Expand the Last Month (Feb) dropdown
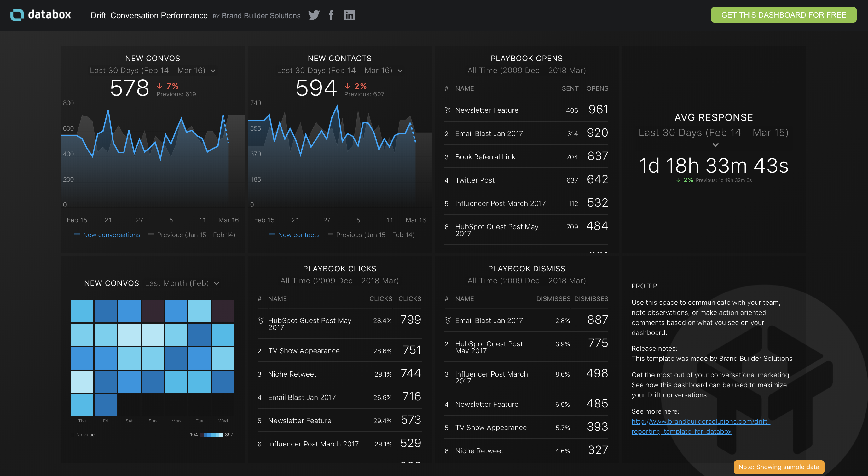868x476 pixels. click(x=217, y=283)
